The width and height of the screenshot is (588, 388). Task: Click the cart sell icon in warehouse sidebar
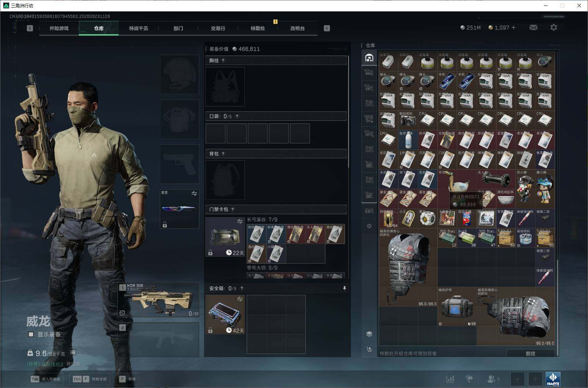[x=369, y=349]
